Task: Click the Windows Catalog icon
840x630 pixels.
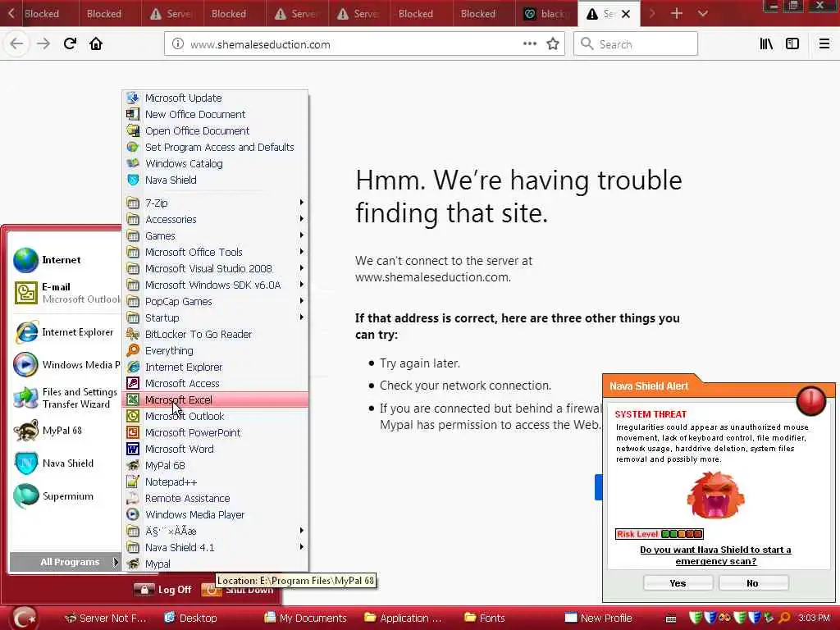Action: point(133,163)
